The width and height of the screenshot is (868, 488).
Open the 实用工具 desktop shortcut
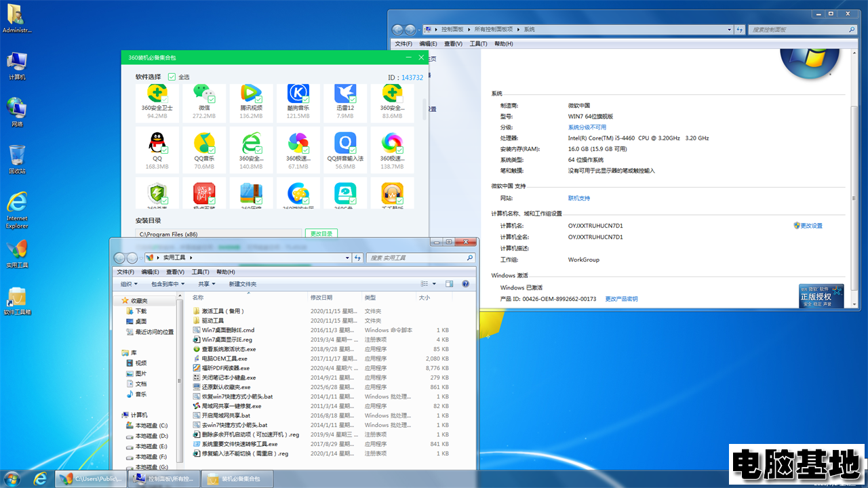pos(17,254)
